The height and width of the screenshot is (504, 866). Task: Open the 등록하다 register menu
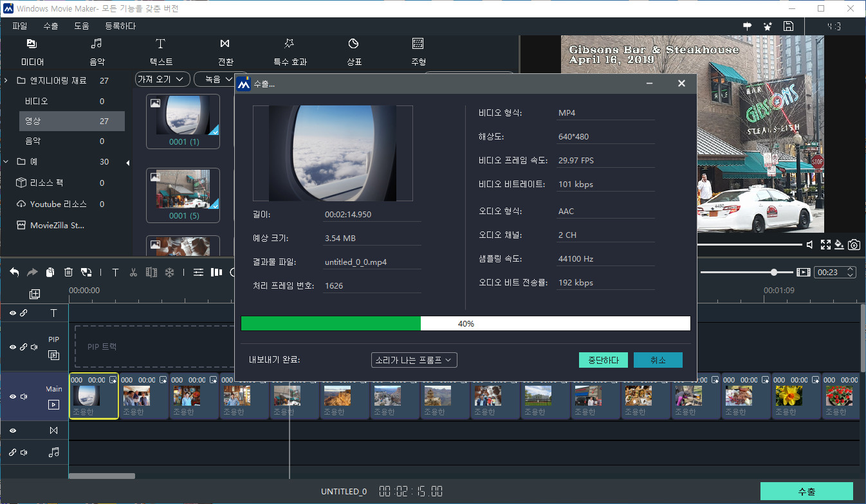[x=120, y=26]
